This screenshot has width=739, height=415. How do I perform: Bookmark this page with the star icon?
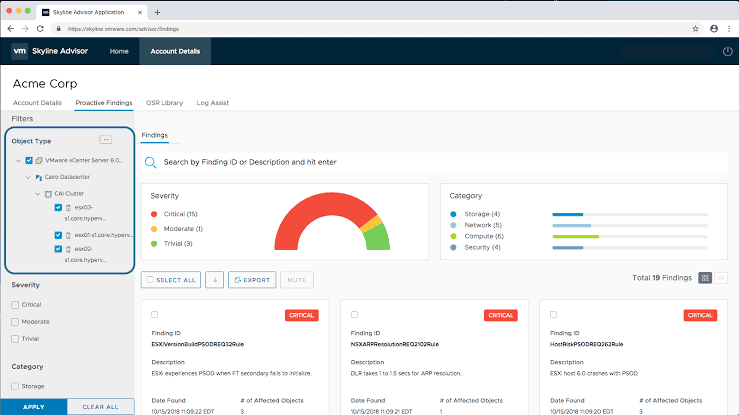click(696, 29)
